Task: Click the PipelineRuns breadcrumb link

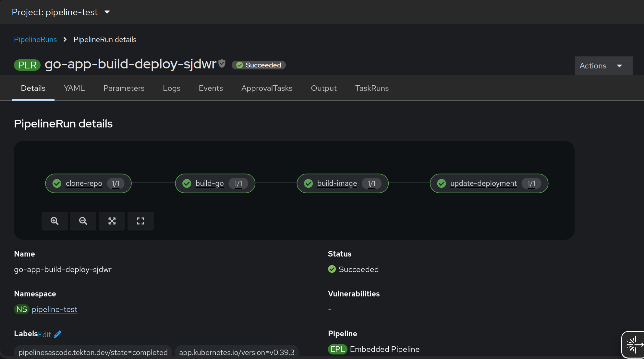Action: 35,40
